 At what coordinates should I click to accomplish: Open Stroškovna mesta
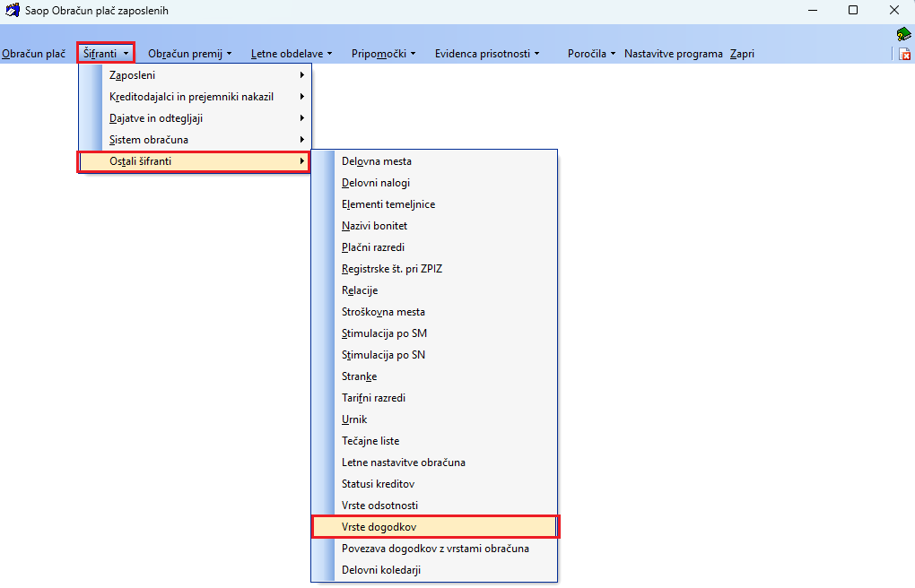tap(434, 313)
